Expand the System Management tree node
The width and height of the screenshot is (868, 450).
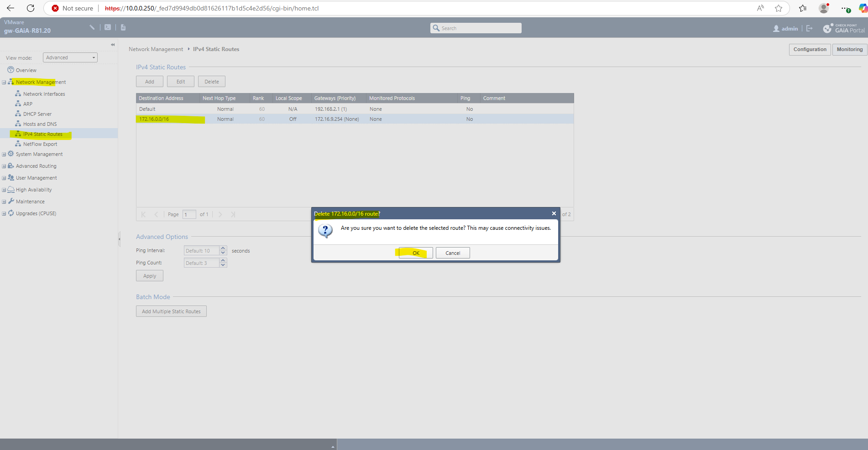coord(4,155)
